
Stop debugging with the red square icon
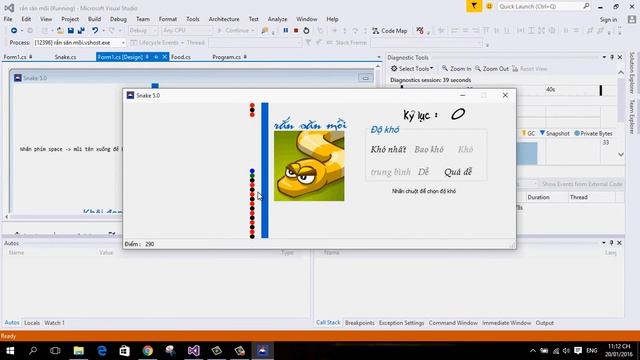[x=296, y=31]
